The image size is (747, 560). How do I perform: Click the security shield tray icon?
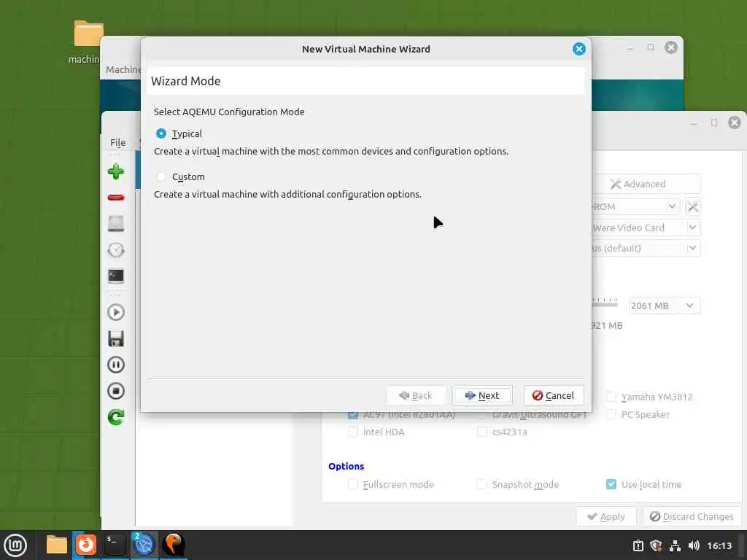click(x=656, y=545)
